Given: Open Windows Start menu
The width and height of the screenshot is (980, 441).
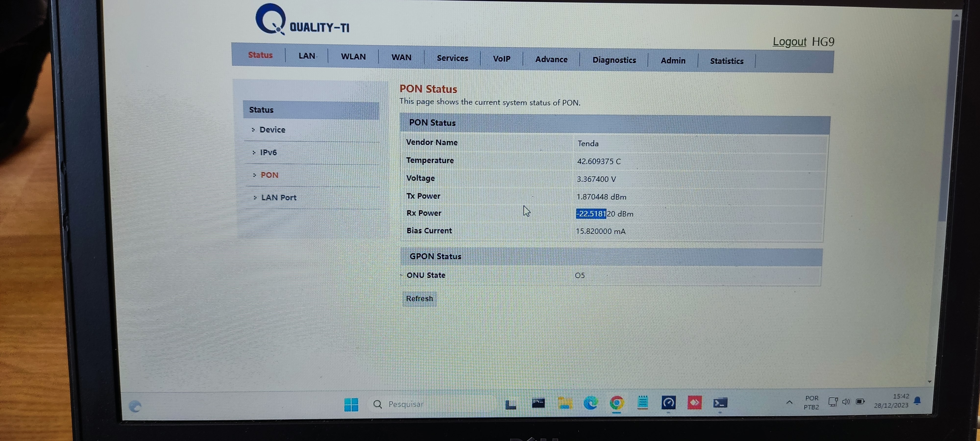Looking at the screenshot, I should click(x=351, y=404).
